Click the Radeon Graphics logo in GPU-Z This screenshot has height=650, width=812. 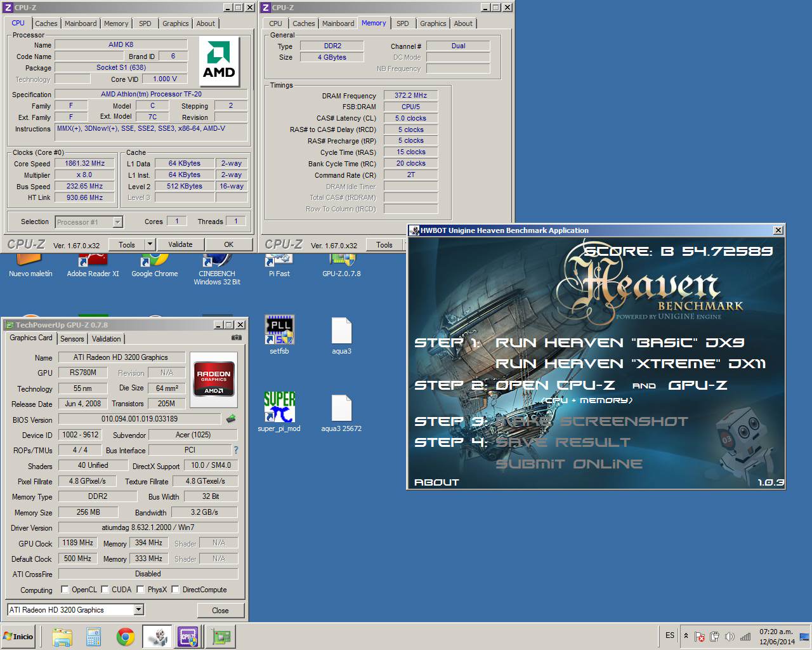click(x=214, y=380)
